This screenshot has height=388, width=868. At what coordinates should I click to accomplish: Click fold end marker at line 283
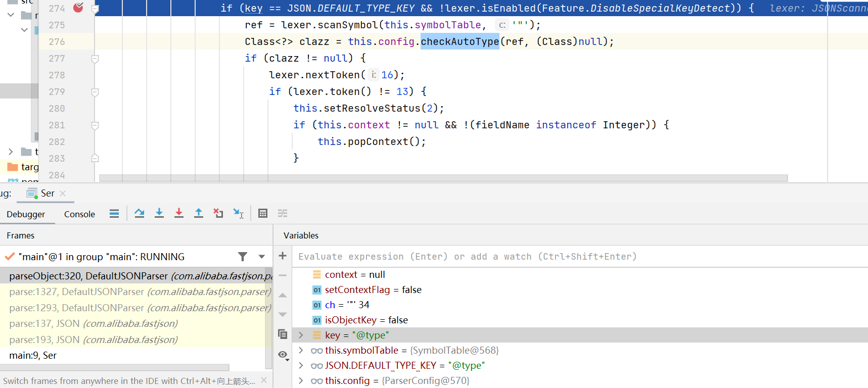point(95,158)
